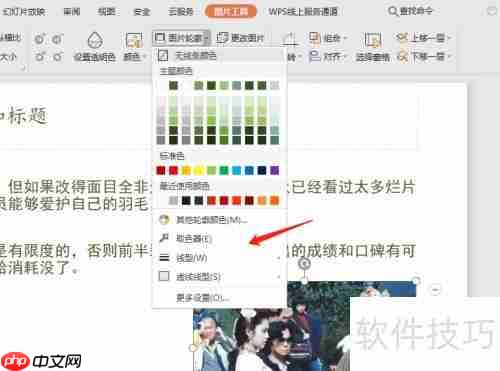Click the text 给消耗没了

pos(39,267)
